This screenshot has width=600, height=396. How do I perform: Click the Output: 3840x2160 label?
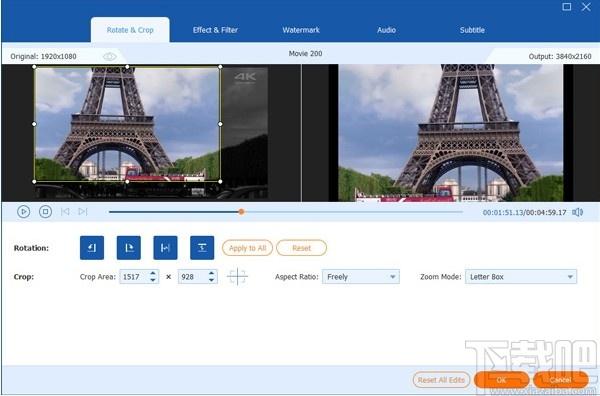tap(560, 57)
